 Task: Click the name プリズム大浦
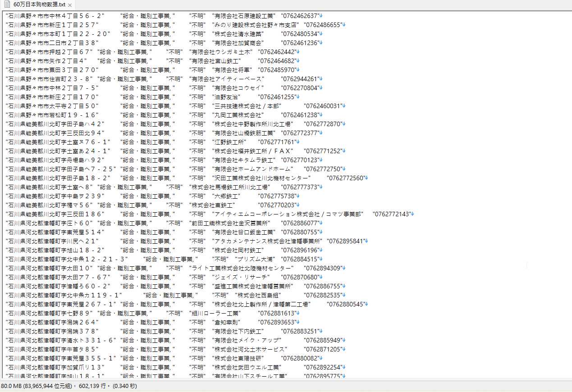pyautogui.click(x=256, y=259)
